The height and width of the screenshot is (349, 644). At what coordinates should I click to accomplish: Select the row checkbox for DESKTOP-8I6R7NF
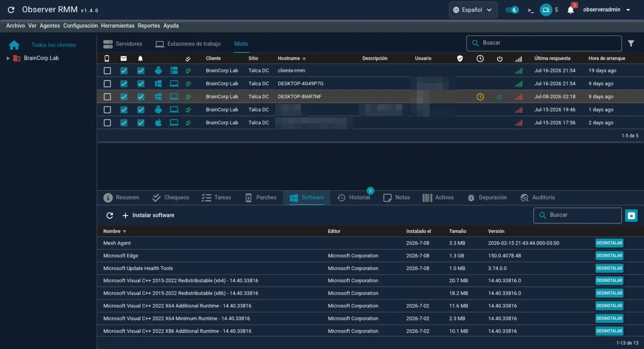107,97
